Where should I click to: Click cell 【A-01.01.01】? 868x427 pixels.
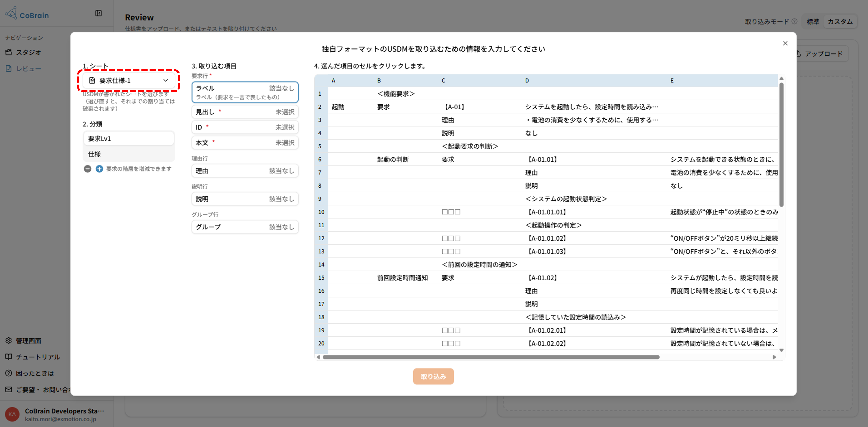click(x=594, y=212)
